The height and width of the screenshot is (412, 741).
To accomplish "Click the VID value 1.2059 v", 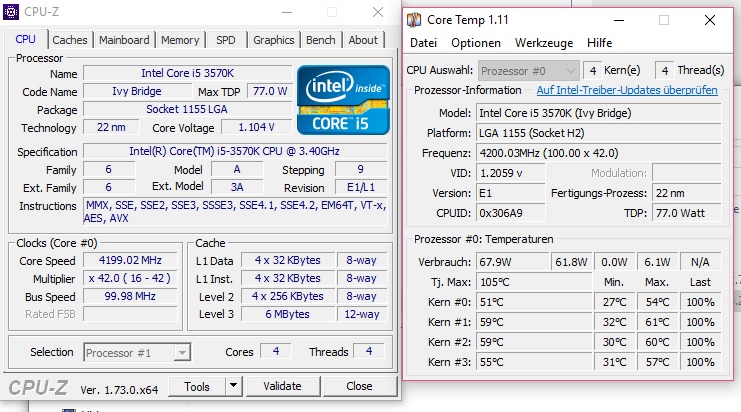I will [510, 173].
